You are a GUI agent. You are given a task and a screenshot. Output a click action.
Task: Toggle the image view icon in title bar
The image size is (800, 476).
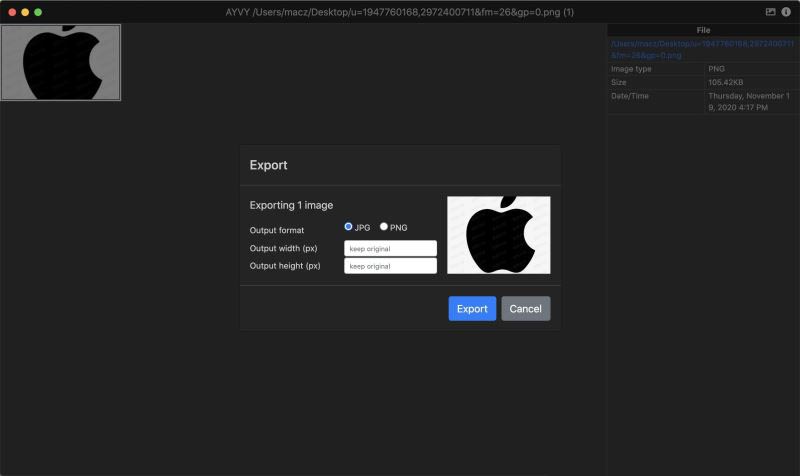[x=770, y=12]
